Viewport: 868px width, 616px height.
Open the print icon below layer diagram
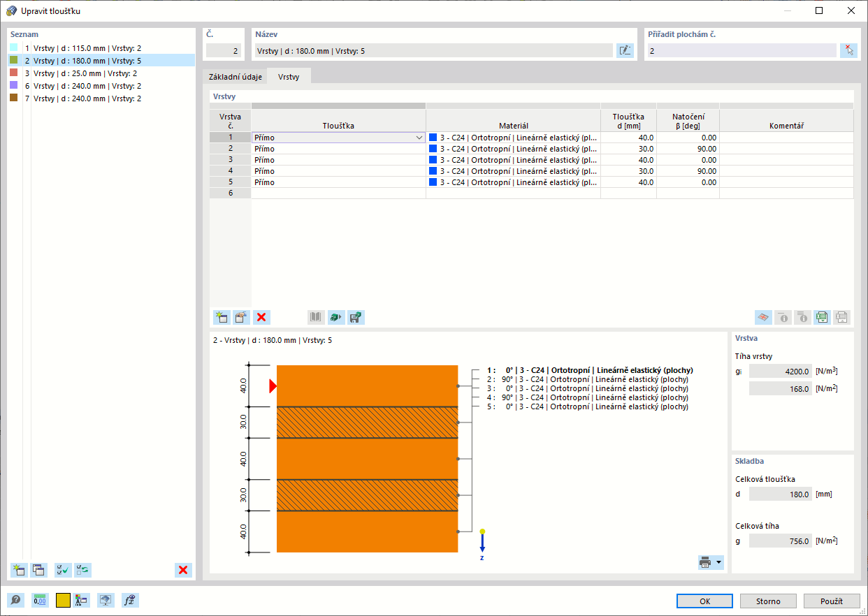pyautogui.click(x=705, y=562)
